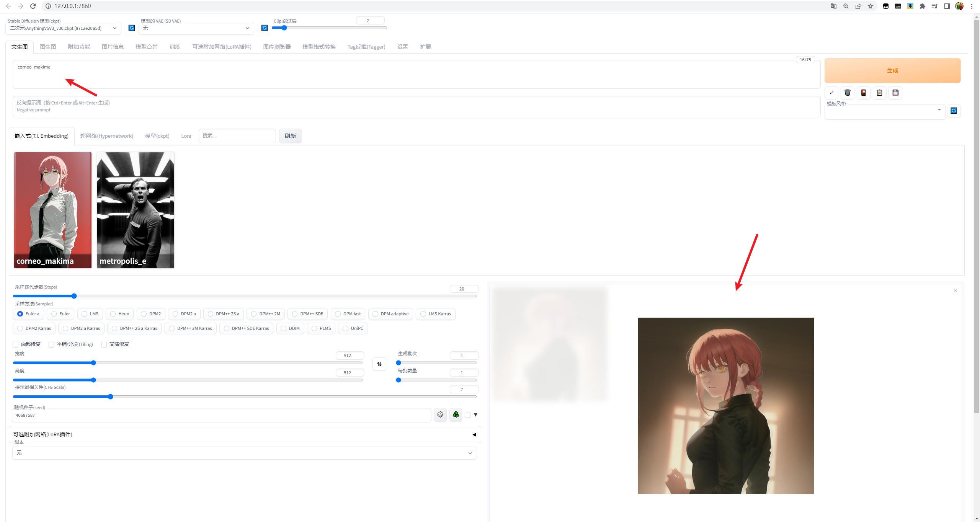Clear the prompt with the trash icon

[x=848, y=93]
